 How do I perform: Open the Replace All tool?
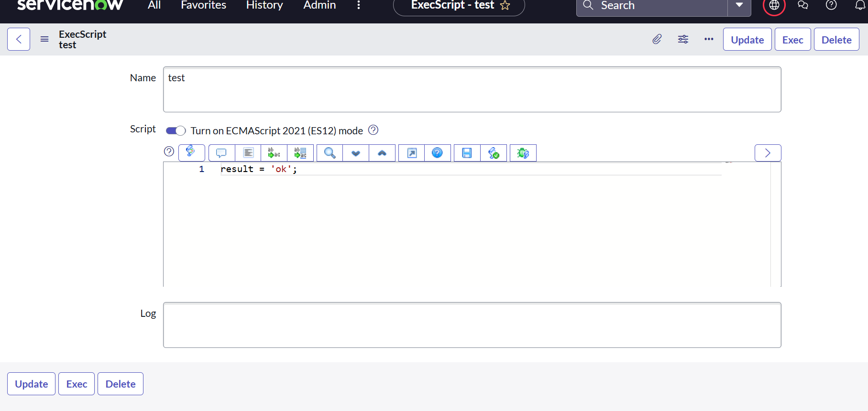[300, 153]
